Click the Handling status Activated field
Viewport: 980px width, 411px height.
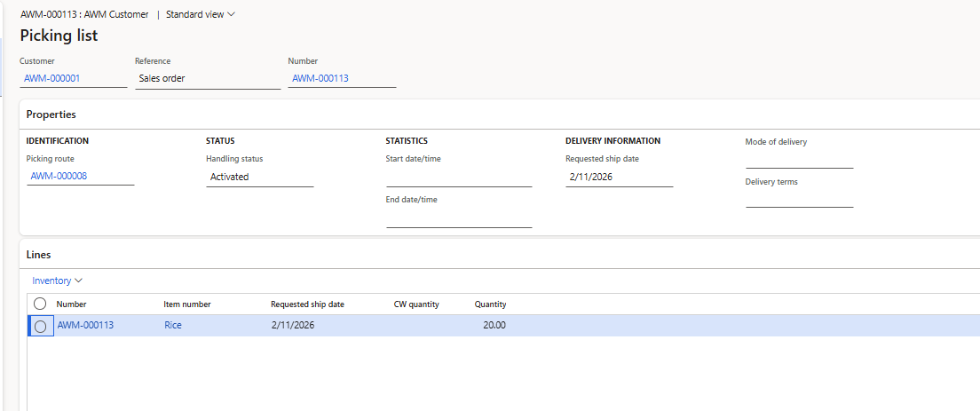[x=259, y=177]
